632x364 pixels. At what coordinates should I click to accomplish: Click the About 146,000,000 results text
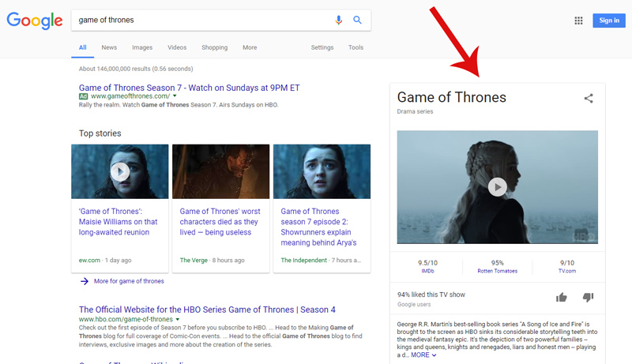coord(136,69)
